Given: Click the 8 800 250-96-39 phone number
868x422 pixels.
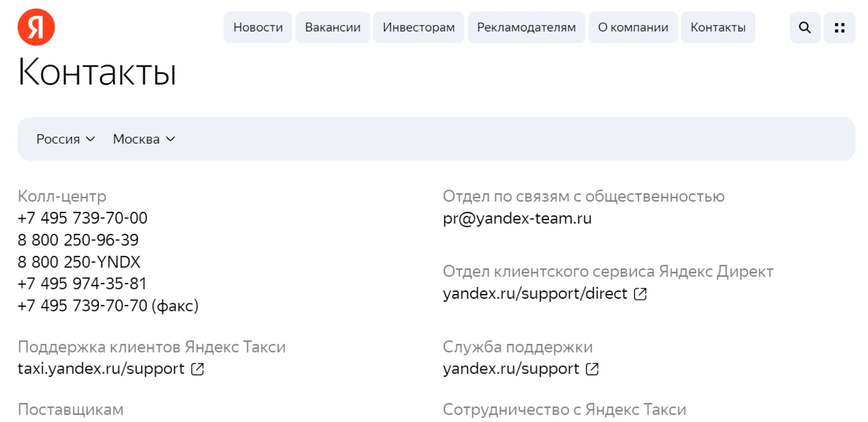Looking at the screenshot, I should 79,240.
